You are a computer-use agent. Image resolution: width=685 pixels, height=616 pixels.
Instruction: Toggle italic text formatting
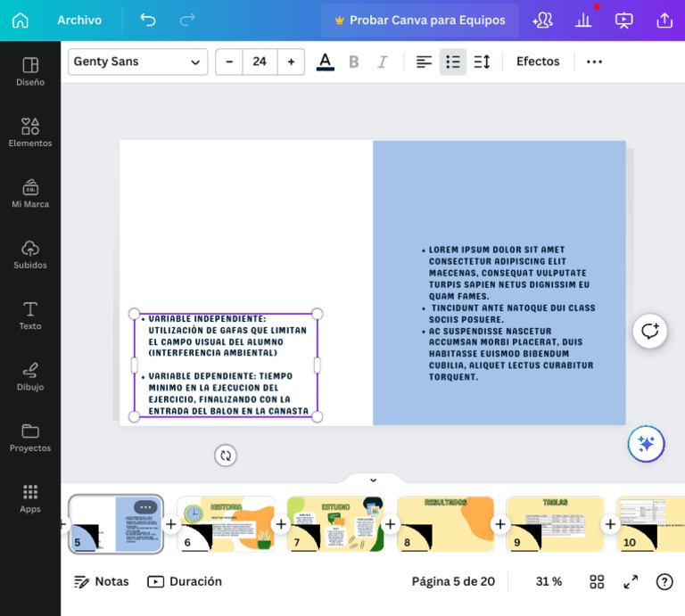[x=383, y=62]
